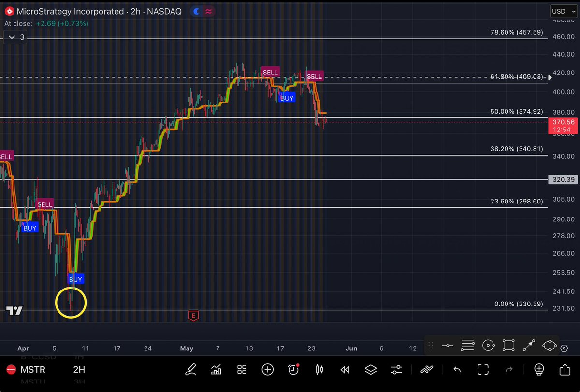Open the hexagon axis settings icon
The width and height of the screenshot is (580, 392).
[x=564, y=348]
